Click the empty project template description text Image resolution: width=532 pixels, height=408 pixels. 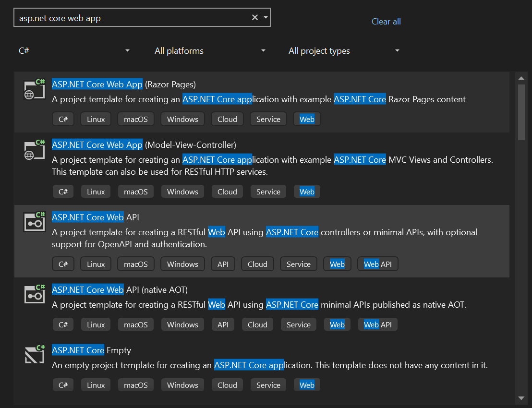270,365
